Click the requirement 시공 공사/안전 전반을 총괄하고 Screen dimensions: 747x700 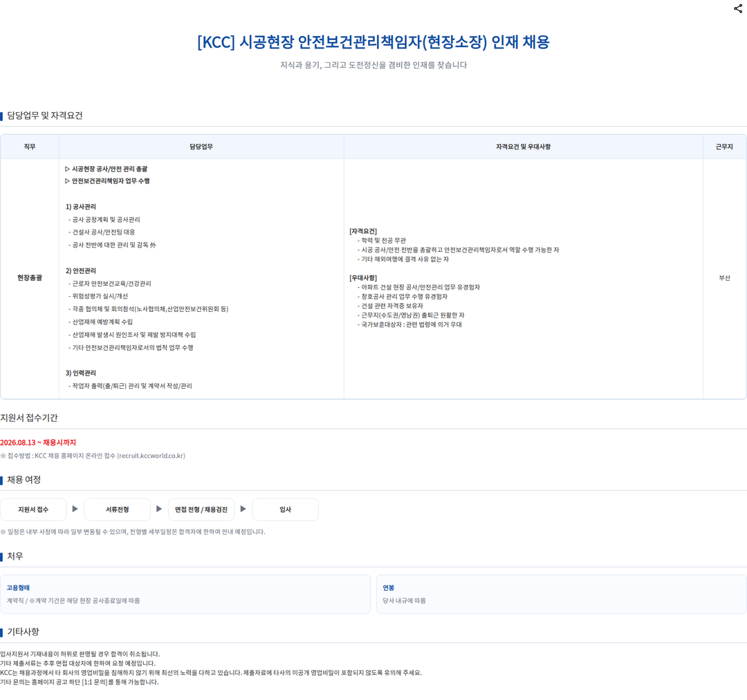(x=458, y=250)
